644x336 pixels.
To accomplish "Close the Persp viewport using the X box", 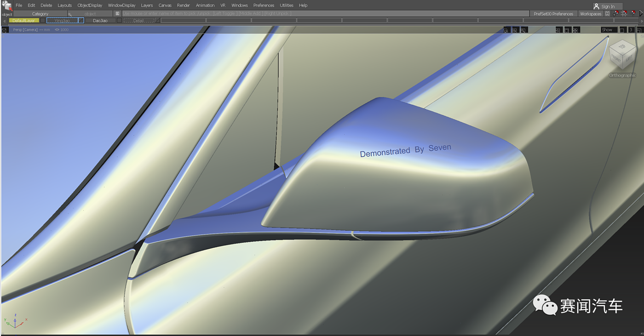I will [4, 30].
